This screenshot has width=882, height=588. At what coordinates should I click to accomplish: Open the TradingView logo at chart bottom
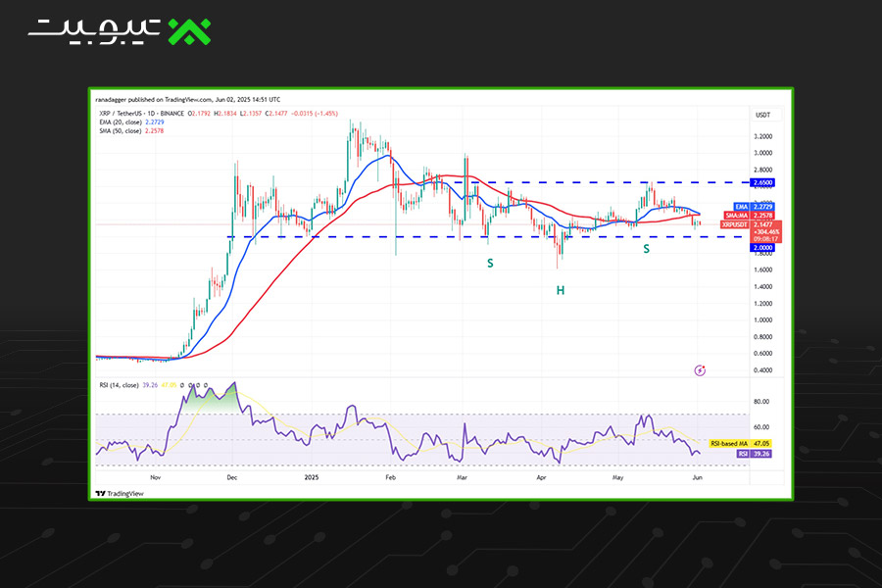coord(120,494)
